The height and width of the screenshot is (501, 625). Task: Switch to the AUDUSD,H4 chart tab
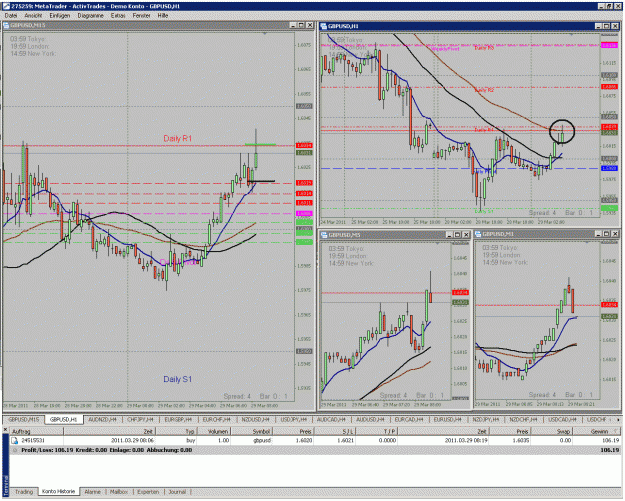[370, 420]
